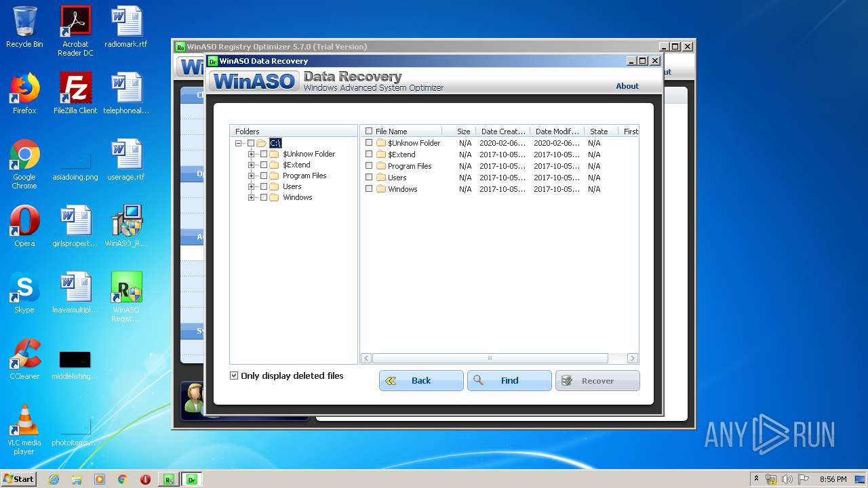868x488 pixels.
Task: Open Action Center flag tray icon
Action: point(804,479)
